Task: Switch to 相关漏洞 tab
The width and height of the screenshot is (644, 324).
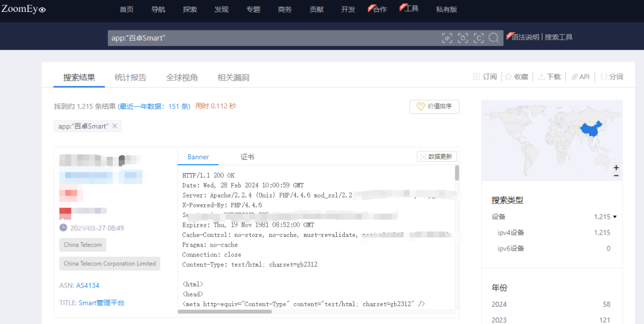Action: (x=233, y=78)
